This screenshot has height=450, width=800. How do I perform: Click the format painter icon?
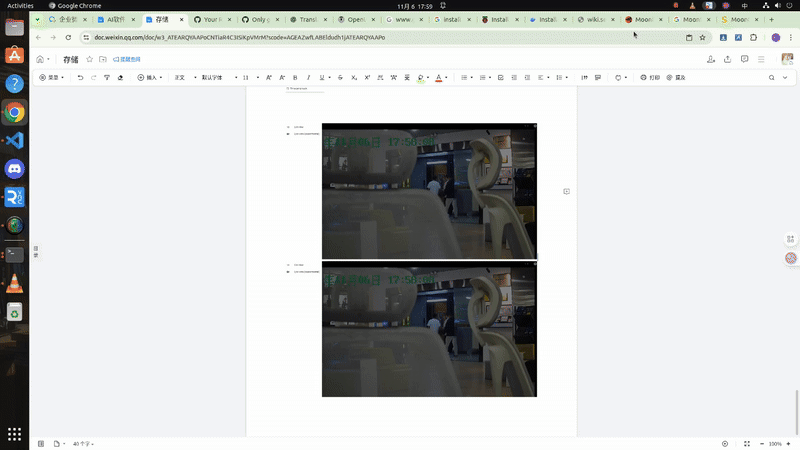click(107, 77)
